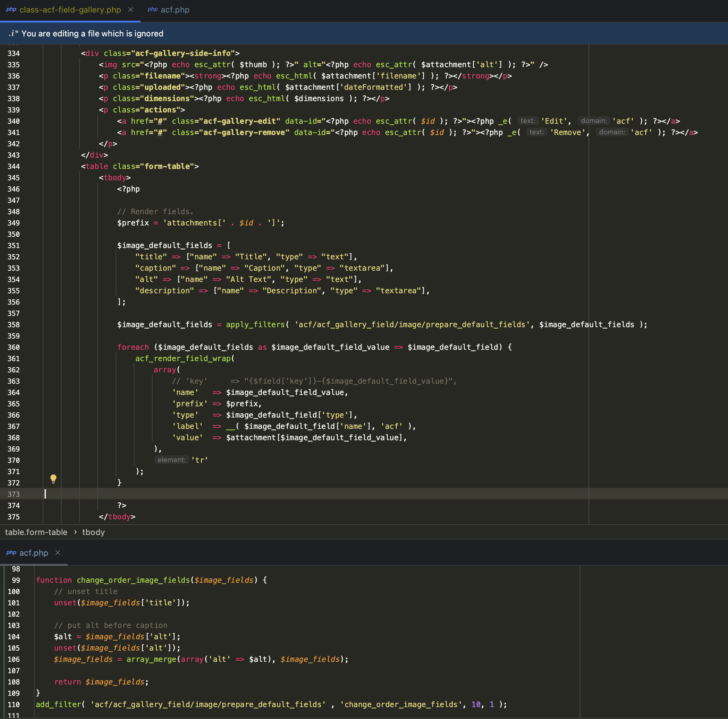Screen dimensions: 728x719
Task: Click 'text:' inlay hint before 'Remove'
Action: [x=537, y=132]
